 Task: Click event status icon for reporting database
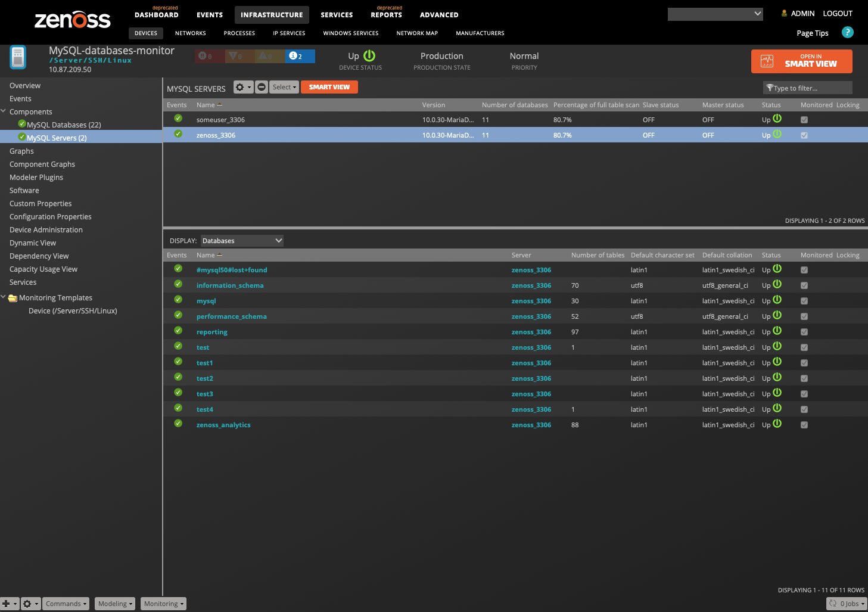pos(178,331)
